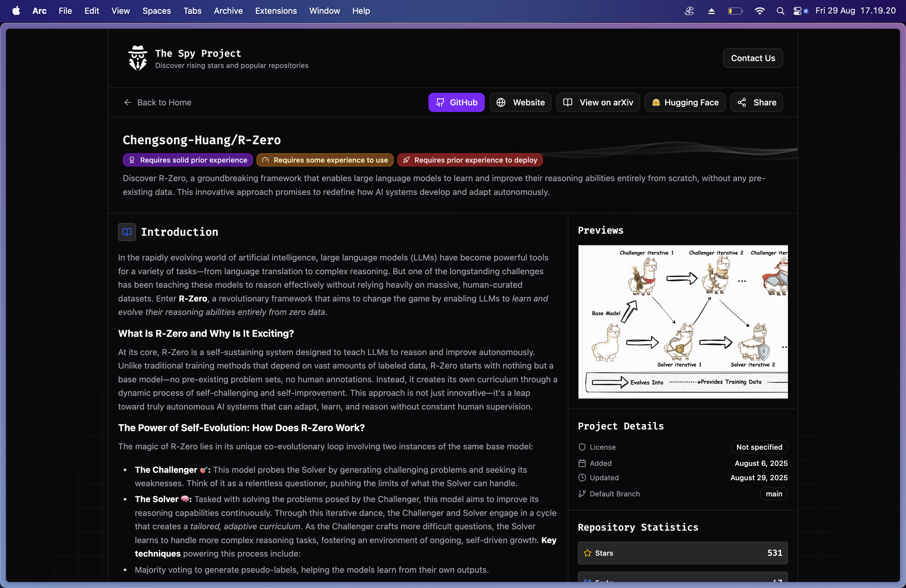Click the share icon in Share button
906x588 pixels.
click(x=742, y=102)
